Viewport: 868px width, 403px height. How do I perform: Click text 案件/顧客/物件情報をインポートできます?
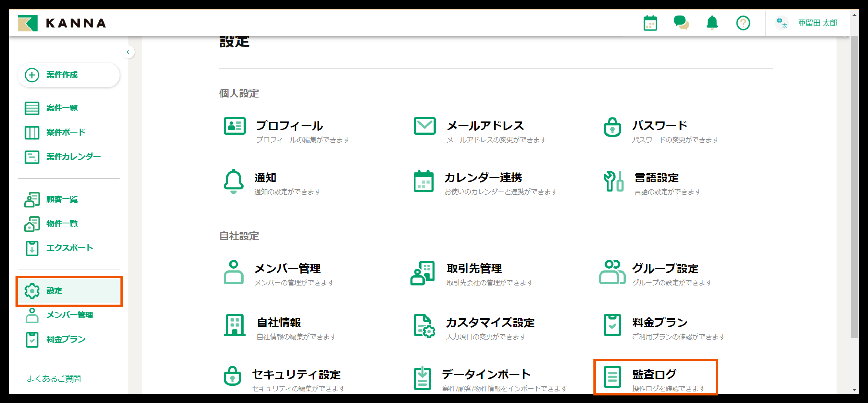pos(504,389)
